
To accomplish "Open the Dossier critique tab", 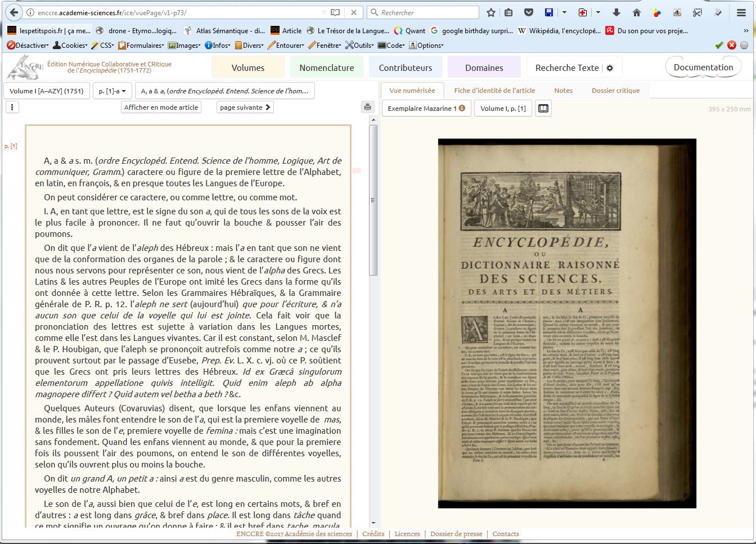I will pyautogui.click(x=615, y=91).
